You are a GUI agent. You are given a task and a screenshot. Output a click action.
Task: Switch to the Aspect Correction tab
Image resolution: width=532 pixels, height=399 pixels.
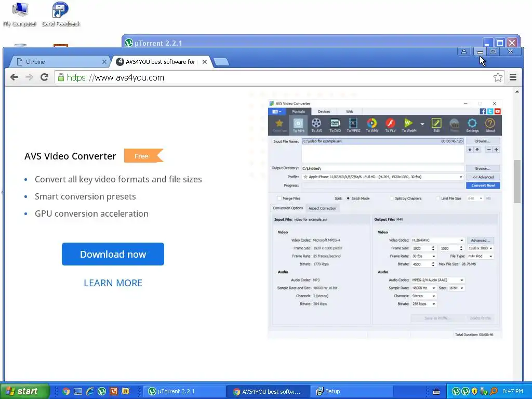322,208
